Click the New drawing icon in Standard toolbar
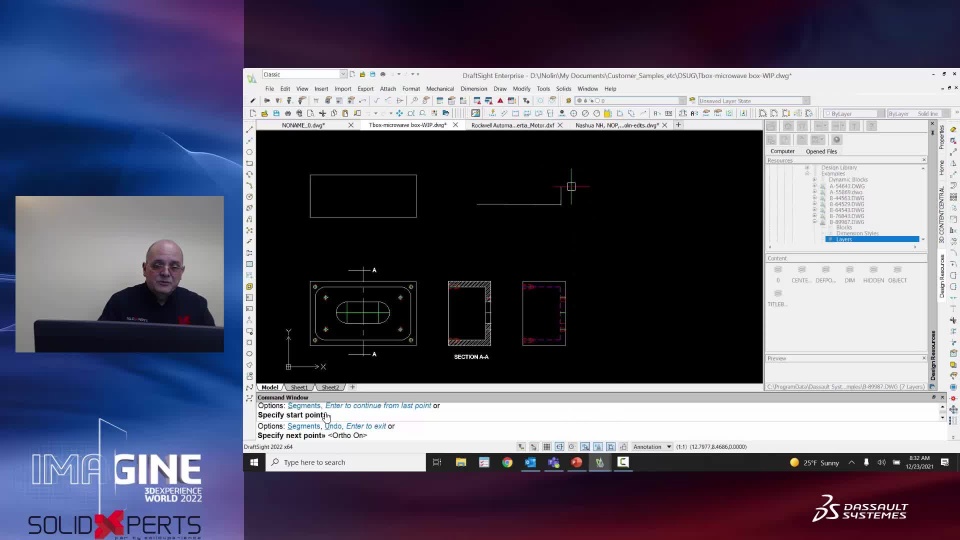960x540 pixels. tap(253, 113)
